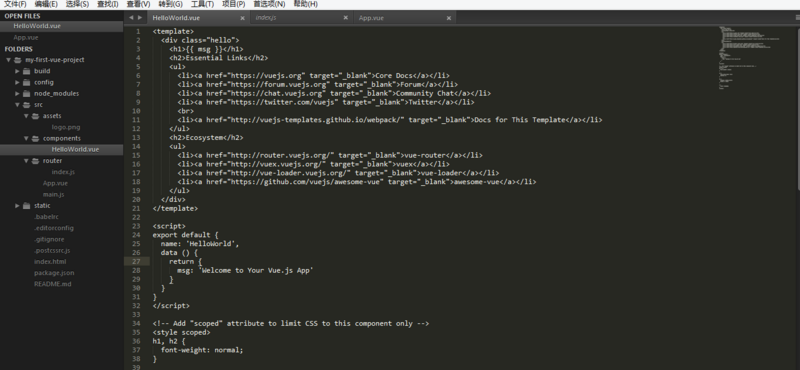The image size is (800, 370).
Task: Open package.json in the sidebar
Action: coord(54,273)
